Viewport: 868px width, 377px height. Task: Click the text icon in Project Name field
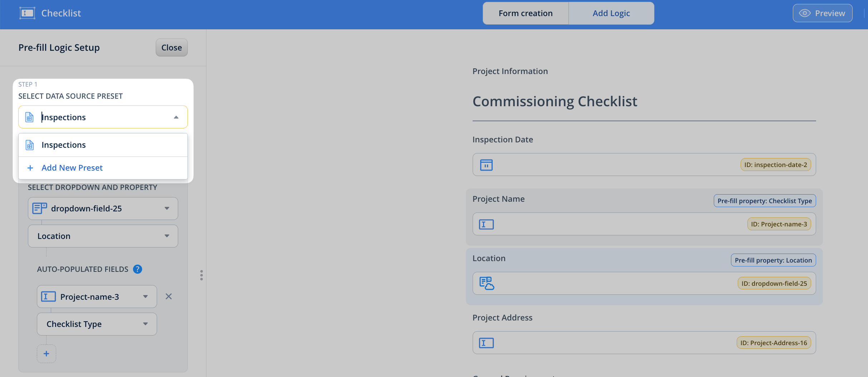tap(486, 224)
